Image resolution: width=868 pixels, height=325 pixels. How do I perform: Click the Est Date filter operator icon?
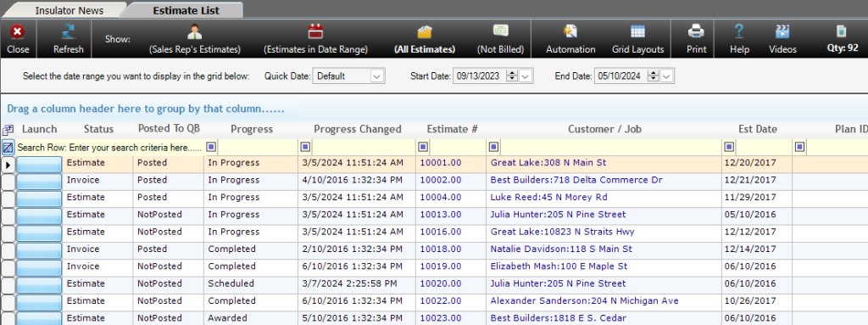pyautogui.click(x=730, y=147)
